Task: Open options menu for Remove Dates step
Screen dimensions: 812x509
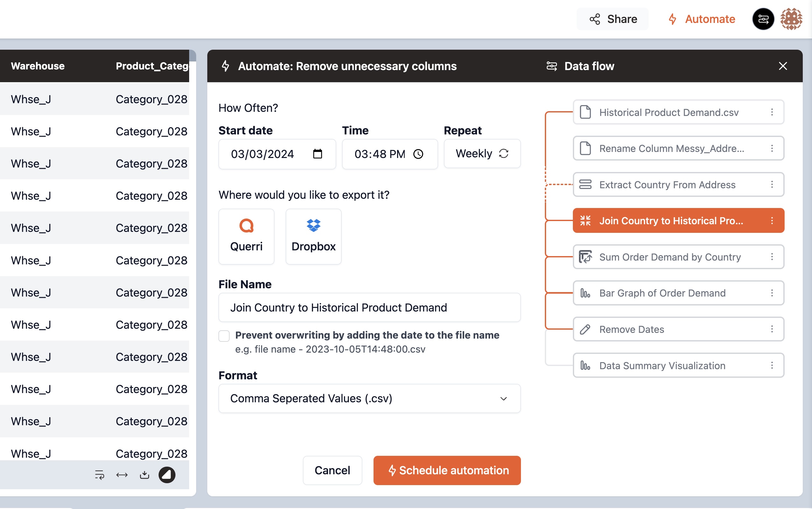Action: (772, 329)
